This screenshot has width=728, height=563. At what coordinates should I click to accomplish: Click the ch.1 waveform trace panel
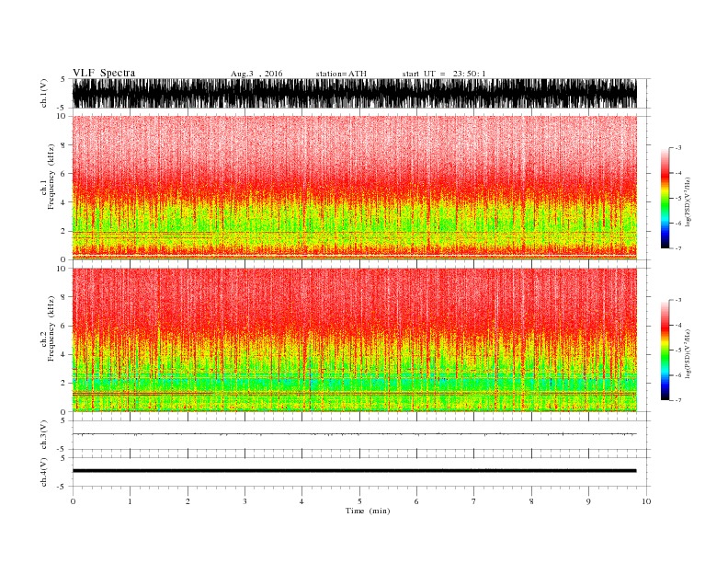(x=355, y=93)
